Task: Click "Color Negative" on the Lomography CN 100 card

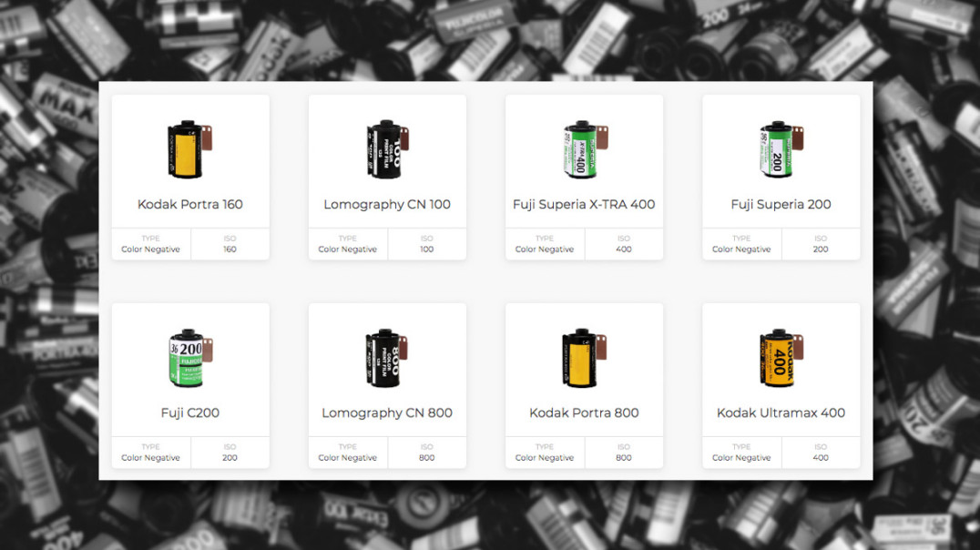Action: tap(348, 250)
